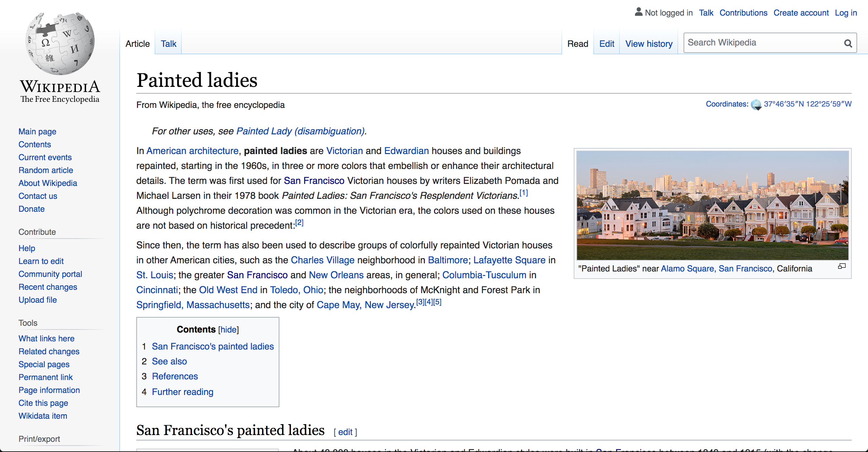Open the Donate page
This screenshot has width=868, height=452.
click(x=32, y=209)
